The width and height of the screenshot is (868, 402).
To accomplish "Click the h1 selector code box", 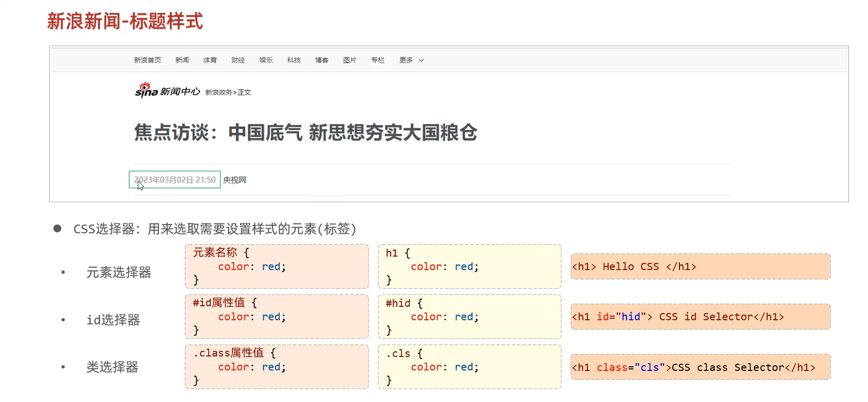I will click(x=469, y=266).
